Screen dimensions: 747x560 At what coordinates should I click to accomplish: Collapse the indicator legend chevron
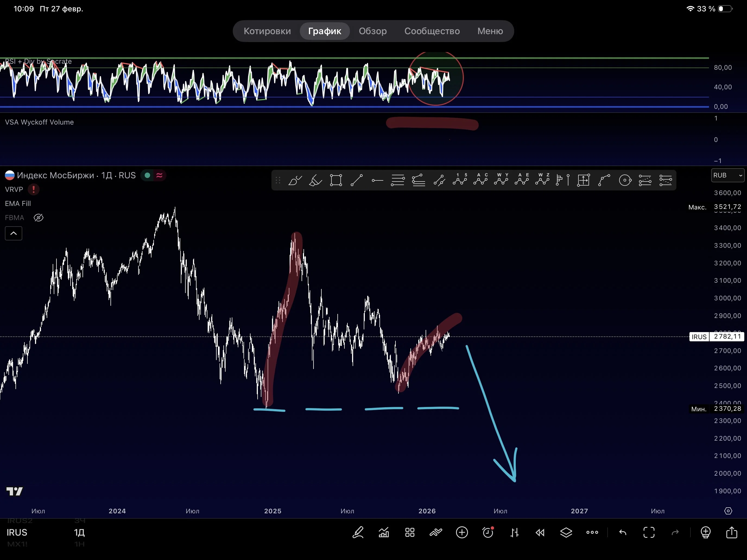pyautogui.click(x=14, y=233)
